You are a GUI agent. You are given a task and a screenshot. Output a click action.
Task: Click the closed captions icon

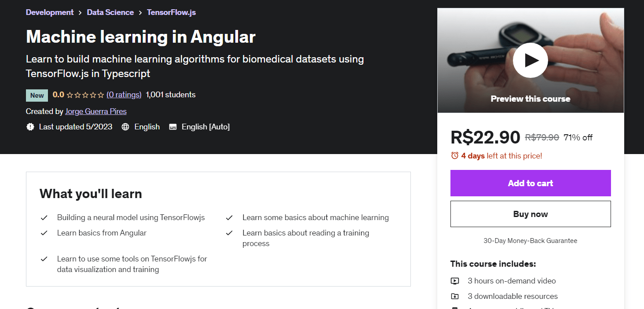point(173,127)
